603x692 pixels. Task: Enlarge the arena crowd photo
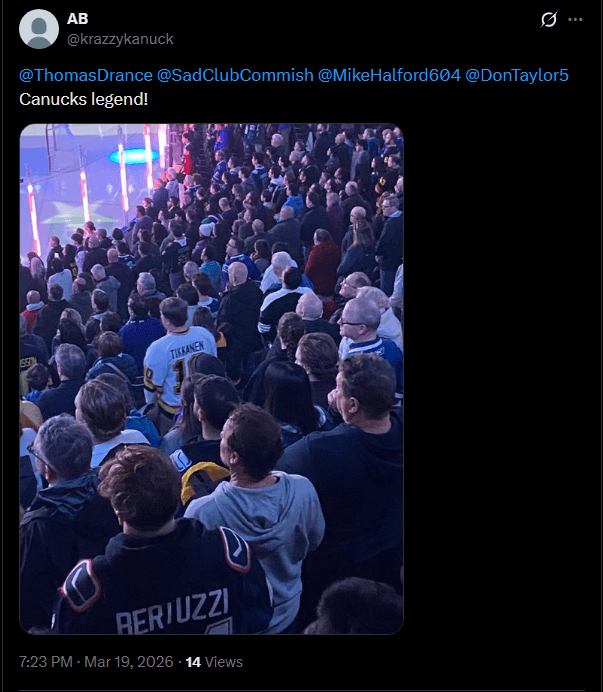click(211, 379)
